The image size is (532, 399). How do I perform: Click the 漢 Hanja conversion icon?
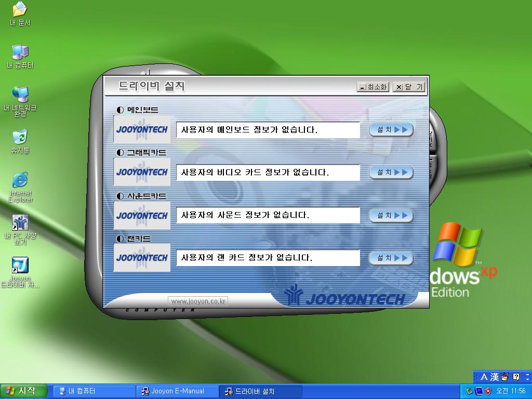[495, 377]
